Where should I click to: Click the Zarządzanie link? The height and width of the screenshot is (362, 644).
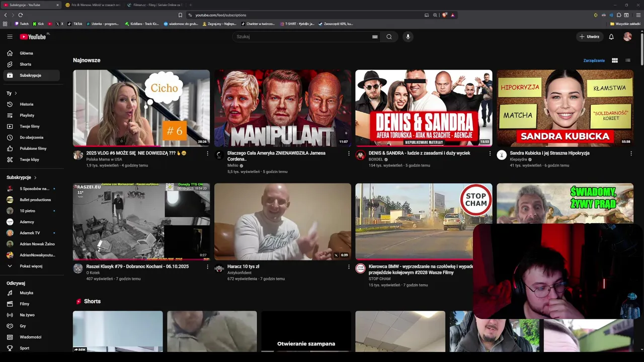[594, 60]
